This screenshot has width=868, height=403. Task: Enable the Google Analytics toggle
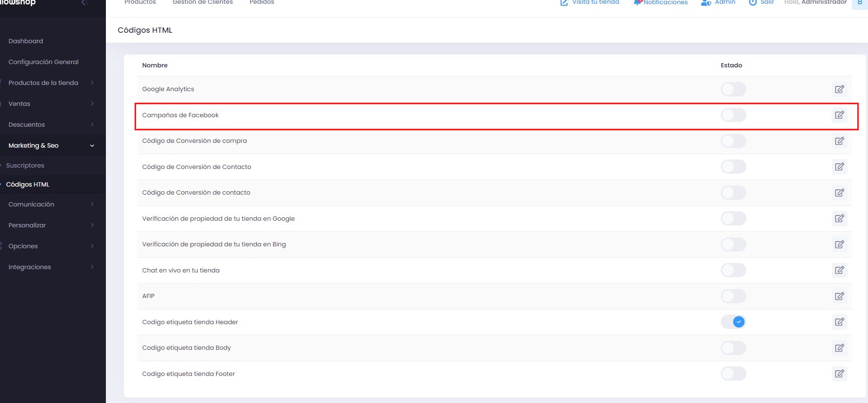[733, 89]
